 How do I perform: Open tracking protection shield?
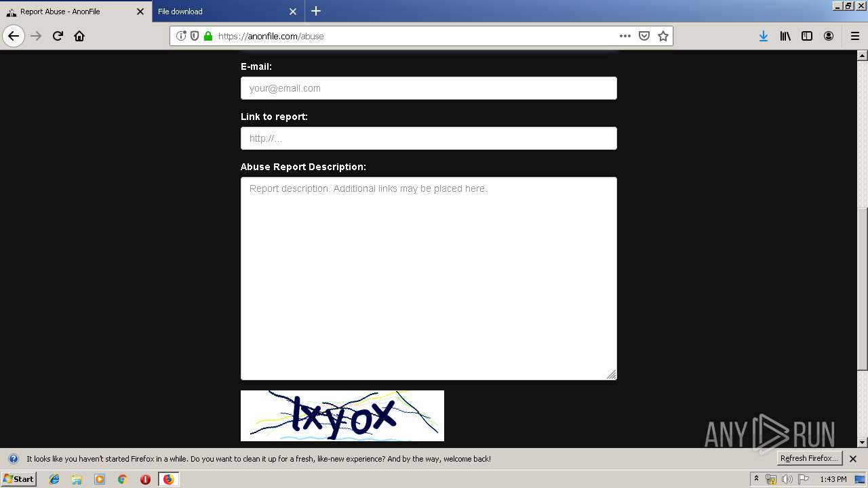(195, 36)
